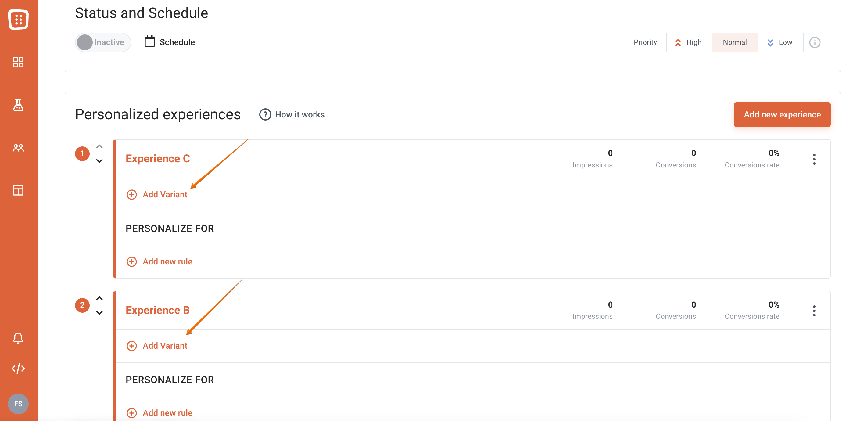Open the audiences people icon in sidebar
Screen dimensions: 868x421
click(x=18, y=148)
